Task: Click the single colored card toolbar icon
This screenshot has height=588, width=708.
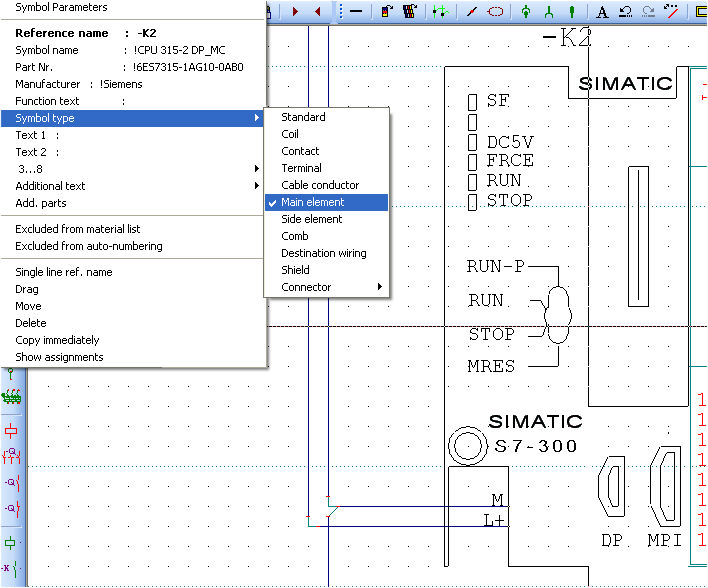Action: [387, 11]
